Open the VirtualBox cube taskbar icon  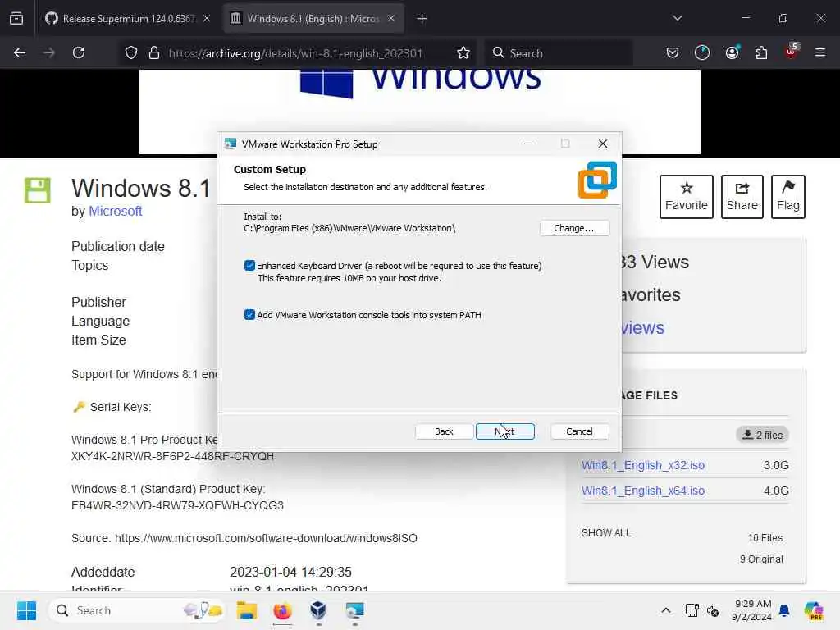318,610
